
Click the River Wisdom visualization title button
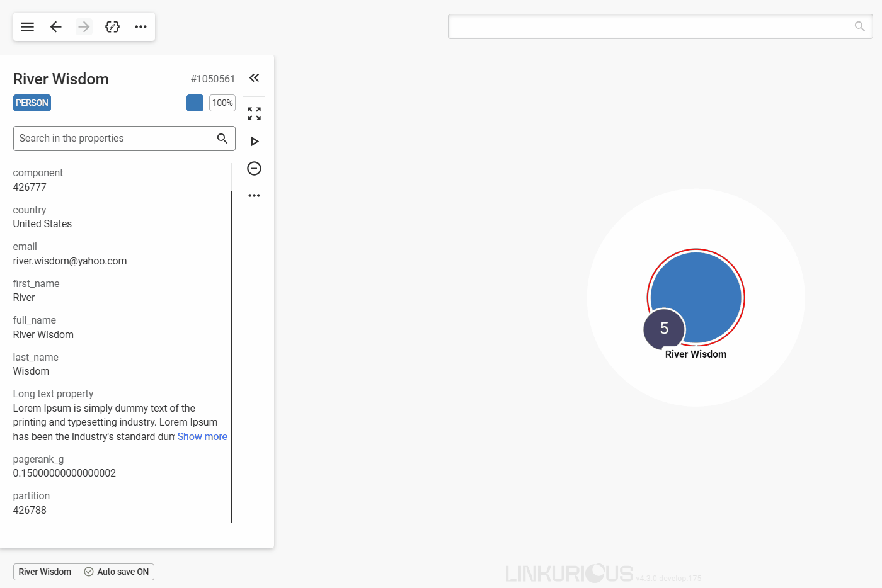coord(45,572)
